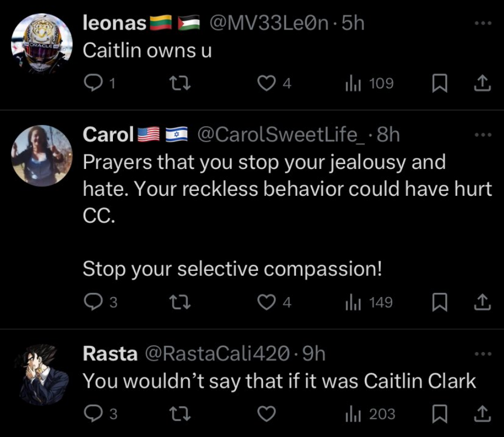Open more options on Carol's tweet
Image resolution: width=504 pixels, height=437 pixels.
[483, 135]
